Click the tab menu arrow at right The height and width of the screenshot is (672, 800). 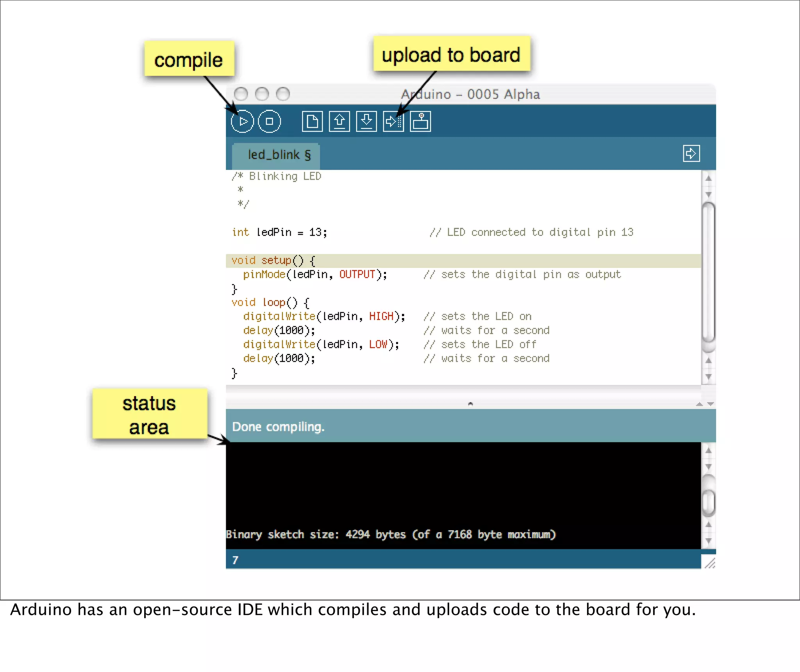[691, 153]
